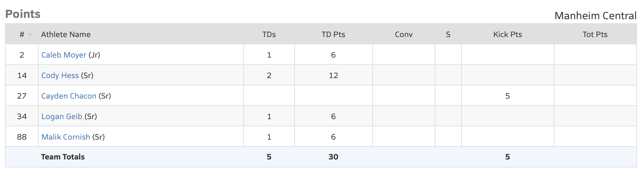Image resolution: width=644 pixels, height=174 pixels.
Task: Select the Cayden Chacon link
Action: [x=69, y=96]
